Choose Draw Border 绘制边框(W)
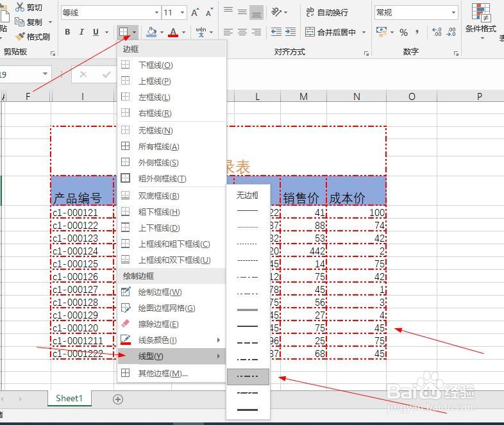This screenshot has height=425, width=504. pos(171,292)
